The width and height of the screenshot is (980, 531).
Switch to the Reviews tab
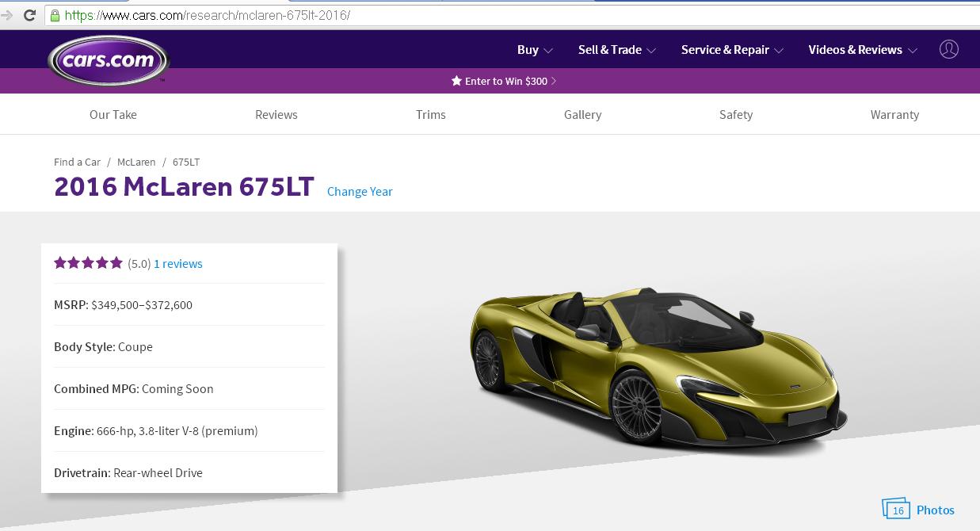coord(276,114)
